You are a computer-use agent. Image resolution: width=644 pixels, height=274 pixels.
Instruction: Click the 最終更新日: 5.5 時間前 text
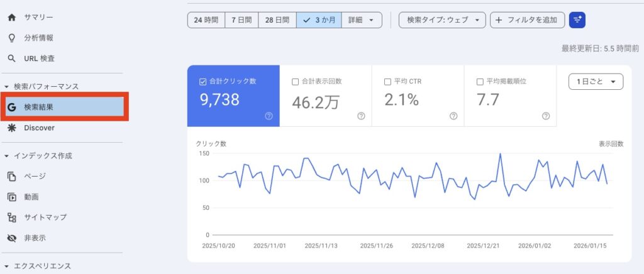[600, 48]
